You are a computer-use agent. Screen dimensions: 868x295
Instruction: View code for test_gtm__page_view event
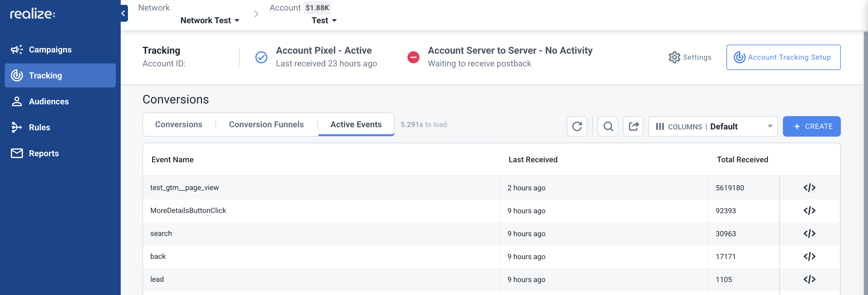pos(809,188)
